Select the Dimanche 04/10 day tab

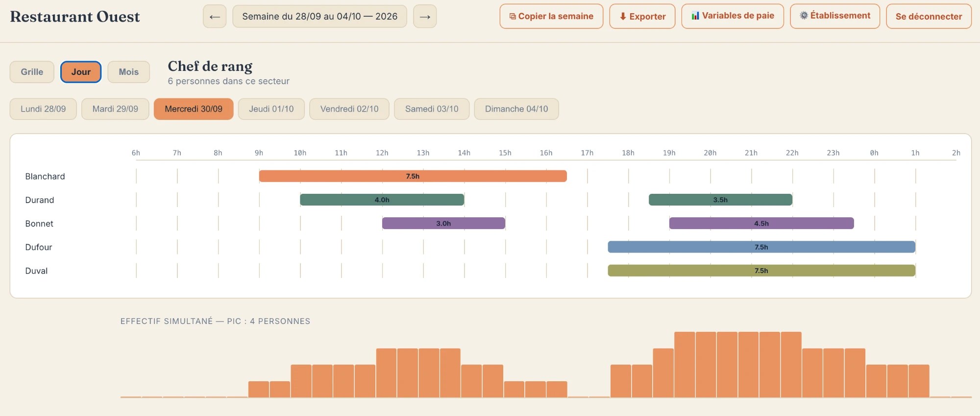click(x=516, y=109)
